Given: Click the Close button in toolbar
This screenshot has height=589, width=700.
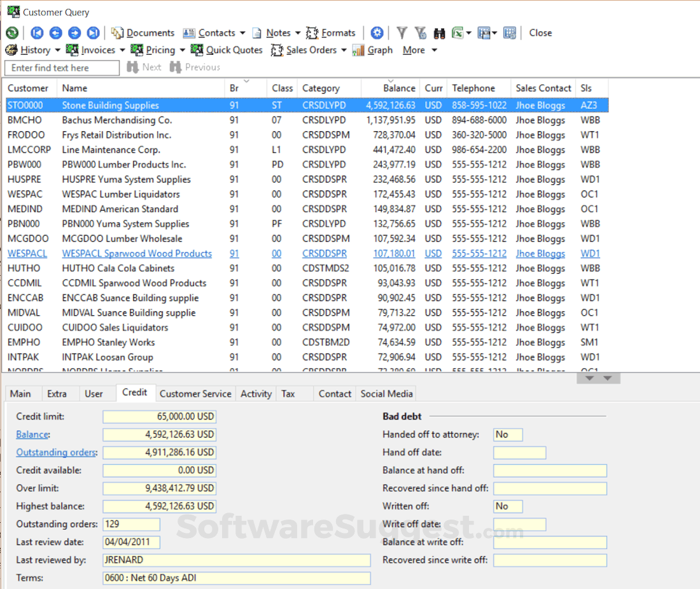Looking at the screenshot, I should click(x=540, y=33).
